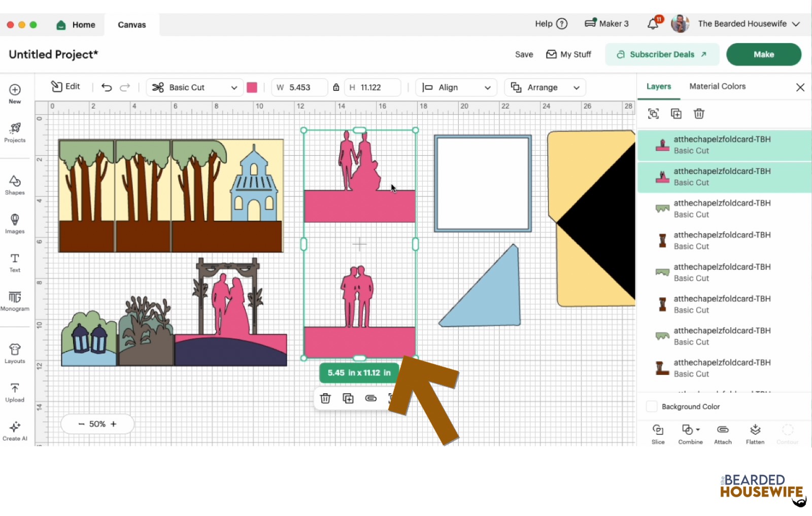812x516 pixels.
Task: Open the Arrange dropdown
Action: point(545,87)
